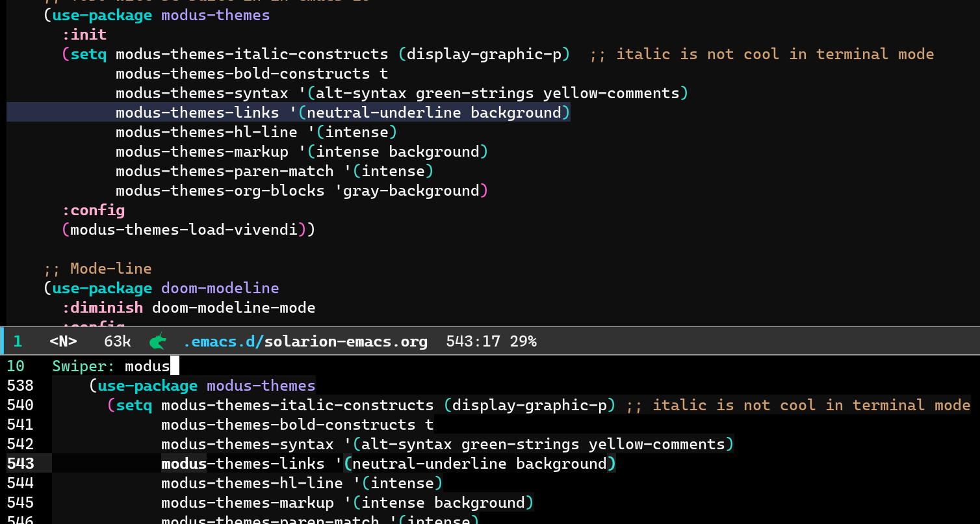Click doom-modeline-mode text in editor
The image size is (980, 524).
(234, 308)
